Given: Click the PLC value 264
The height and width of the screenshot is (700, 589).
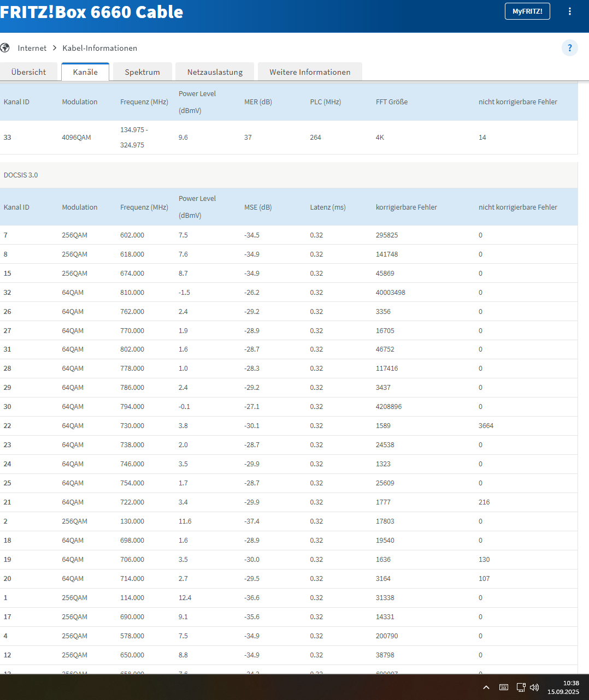Looking at the screenshot, I should pos(315,138).
